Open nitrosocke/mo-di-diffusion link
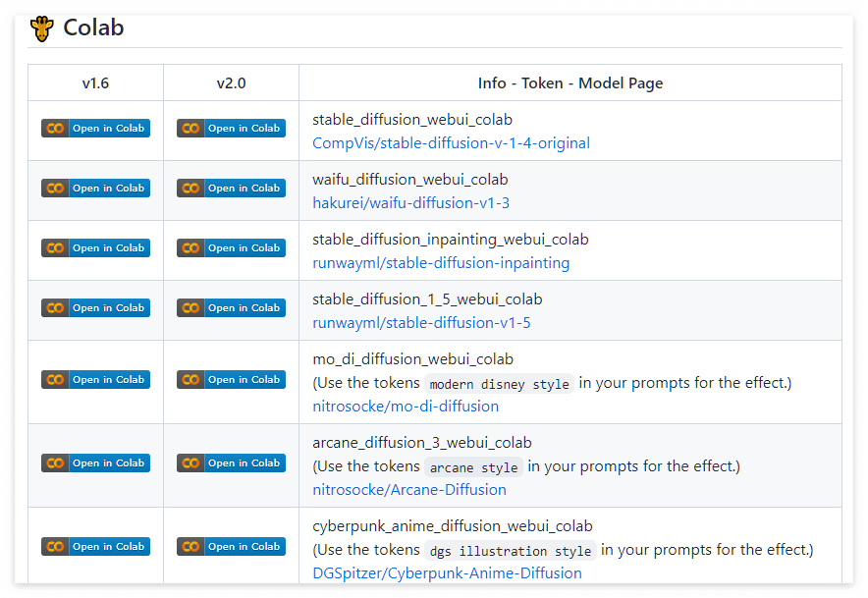This screenshot has height=598, width=868. tap(406, 407)
